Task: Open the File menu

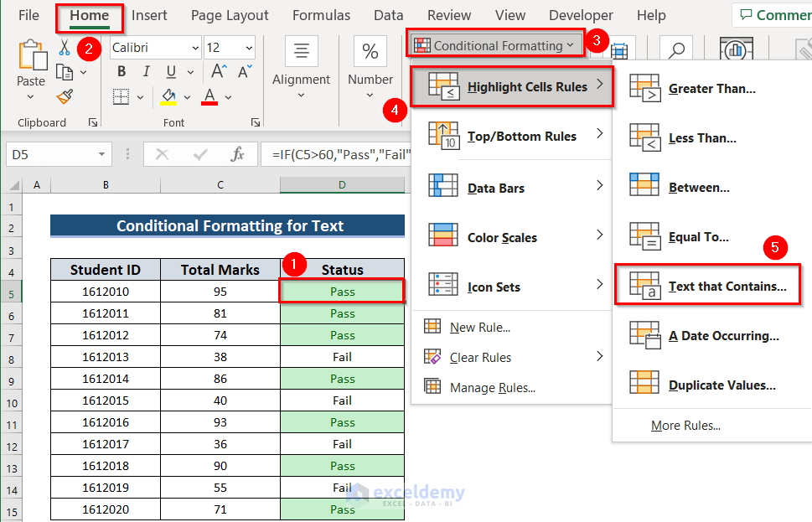Action: 28,16
